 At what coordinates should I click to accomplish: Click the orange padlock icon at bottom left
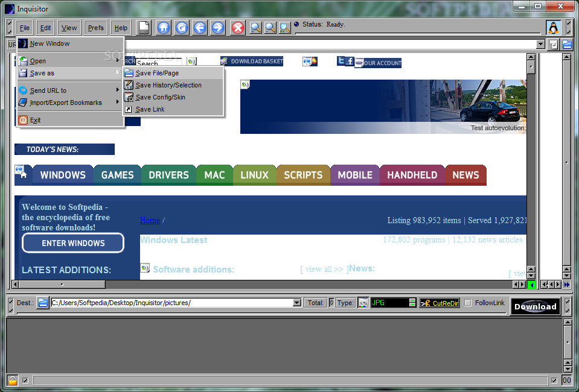pos(13,380)
